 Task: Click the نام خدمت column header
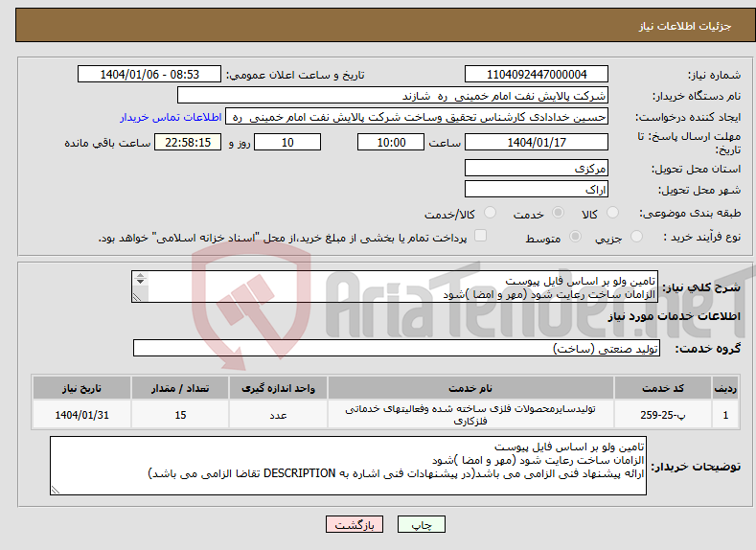(x=470, y=388)
